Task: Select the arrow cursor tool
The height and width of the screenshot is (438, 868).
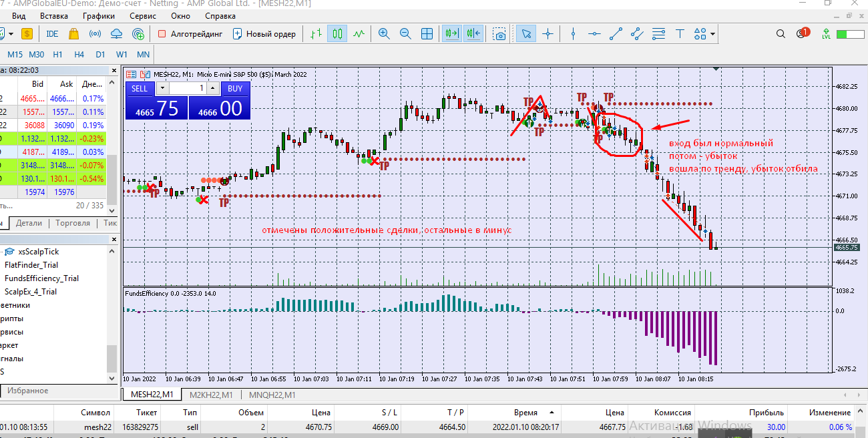Action: point(526,33)
